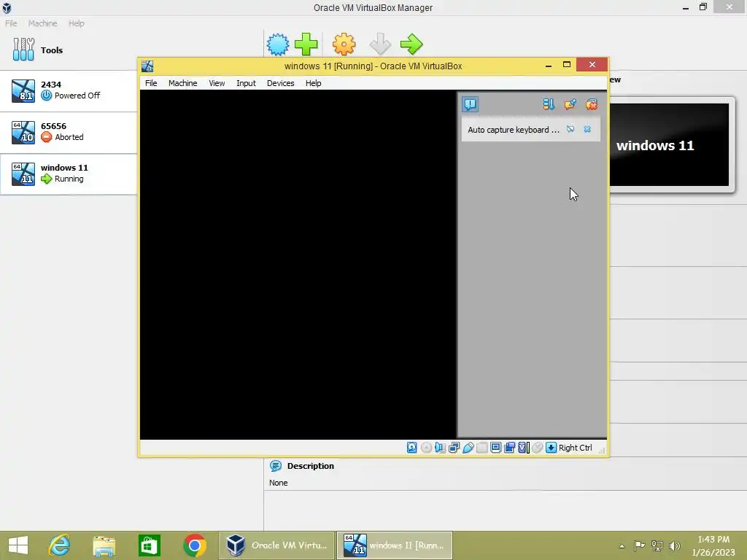Viewport: 747px width, 560px height.
Task: Click the windows 11 preview thumbnail
Action: pyautogui.click(x=669, y=145)
